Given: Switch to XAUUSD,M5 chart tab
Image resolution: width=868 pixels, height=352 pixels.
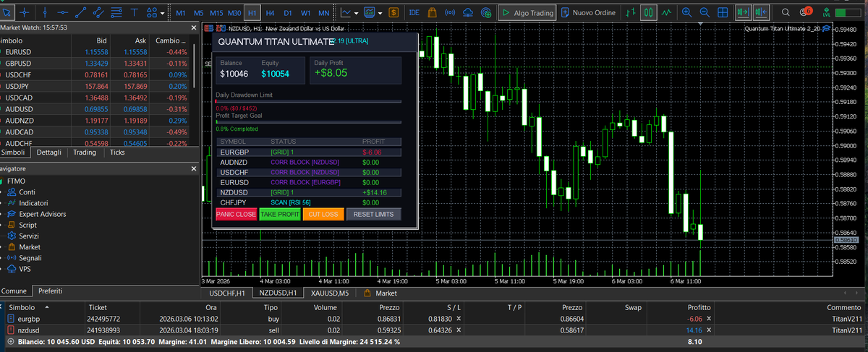Looking at the screenshot, I should pos(329,293).
